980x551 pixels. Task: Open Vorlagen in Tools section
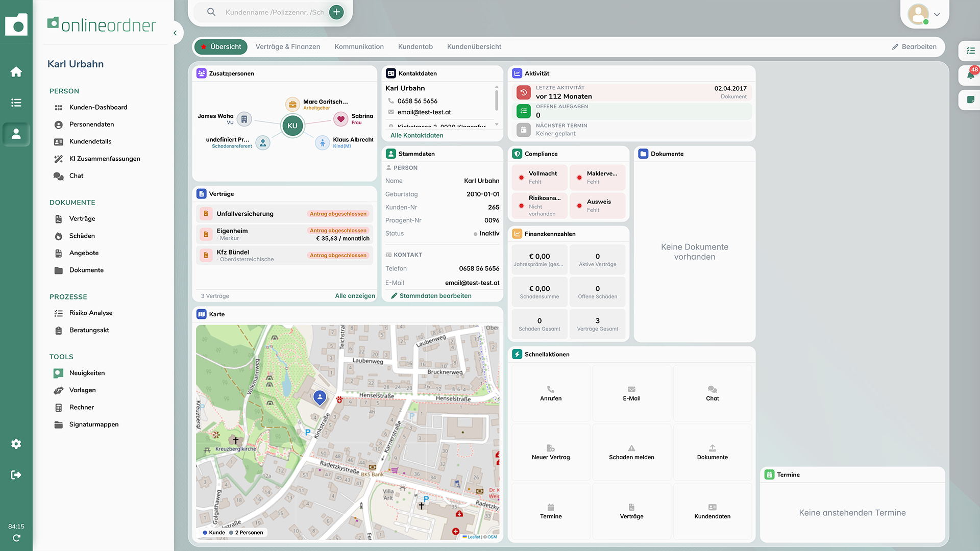point(82,390)
